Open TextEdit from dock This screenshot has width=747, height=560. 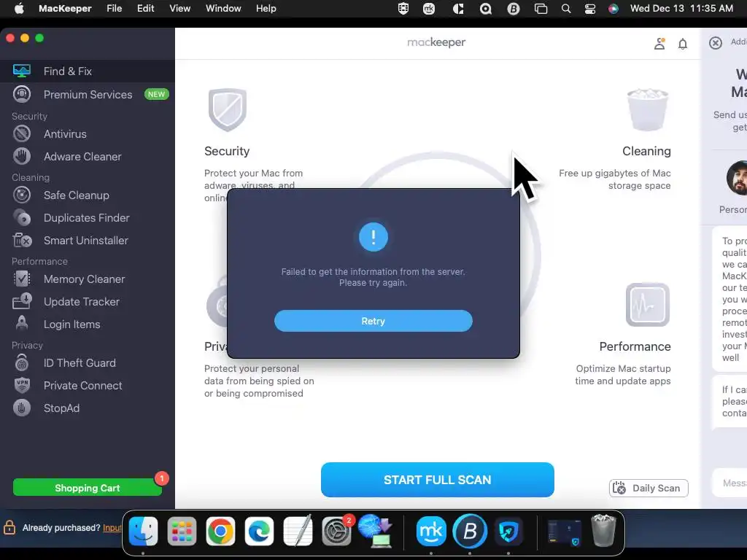pyautogui.click(x=298, y=531)
